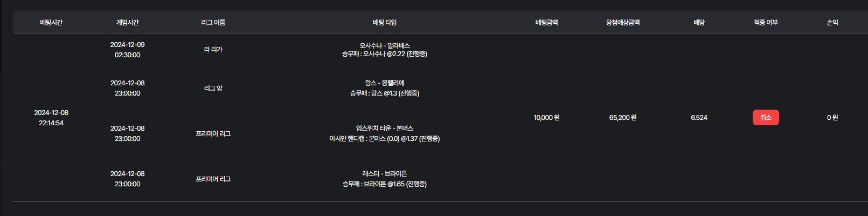Click the 22:14:54 betting time cell

click(51, 123)
